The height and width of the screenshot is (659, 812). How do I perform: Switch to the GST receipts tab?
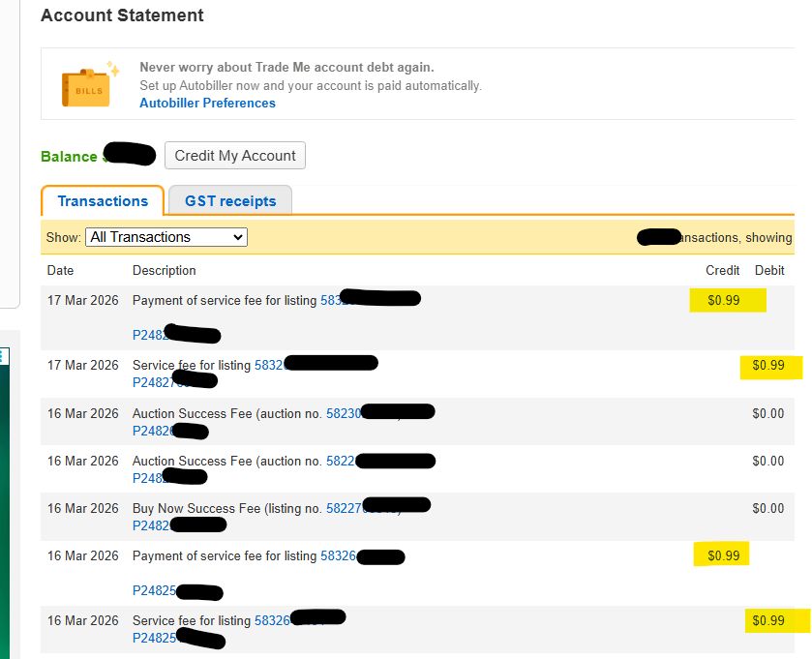(x=230, y=201)
